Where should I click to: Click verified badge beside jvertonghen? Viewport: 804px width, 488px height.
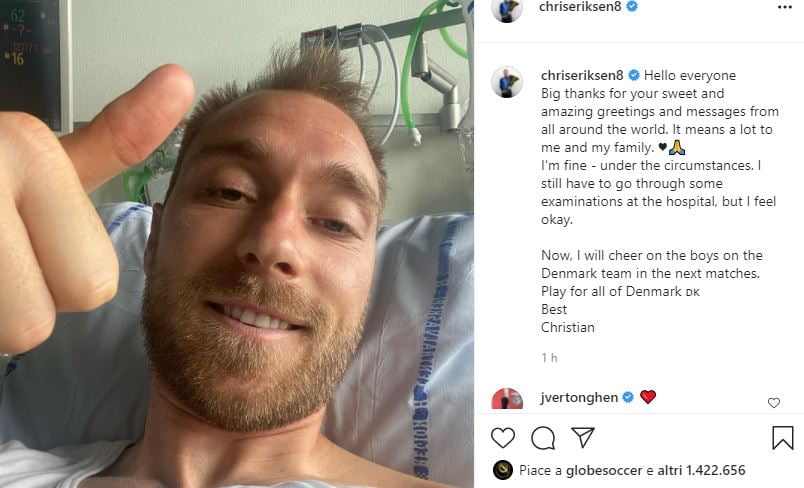pyautogui.click(x=628, y=397)
